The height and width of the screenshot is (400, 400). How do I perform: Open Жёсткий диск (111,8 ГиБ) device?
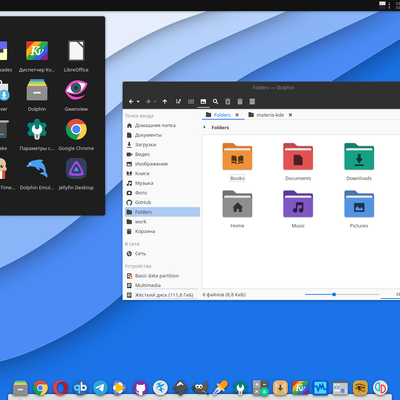click(162, 295)
